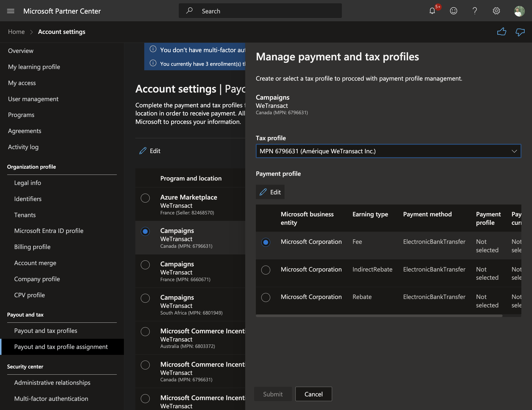The image size is (532, 410).
Task: Open the notifications bell
Action: [x=432, y=11]
